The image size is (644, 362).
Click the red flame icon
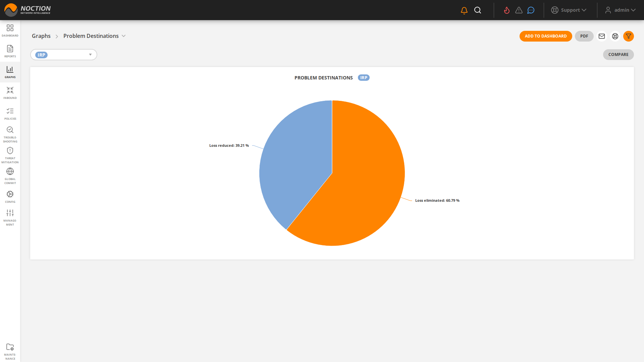click(x=506, y=10)
